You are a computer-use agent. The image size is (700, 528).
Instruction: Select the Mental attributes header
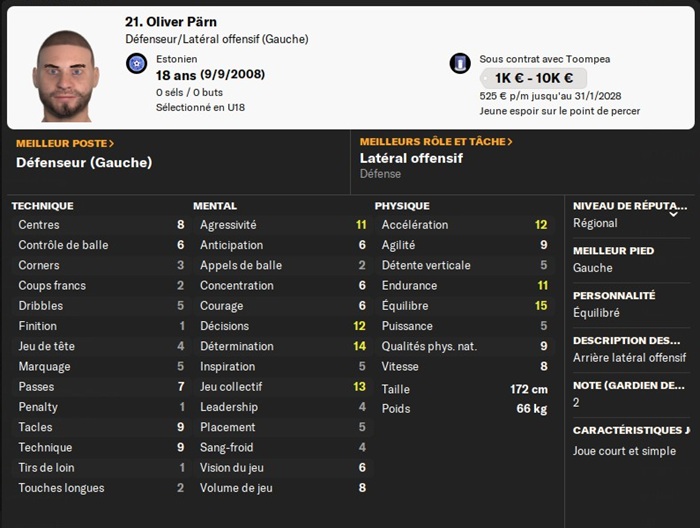215,206
